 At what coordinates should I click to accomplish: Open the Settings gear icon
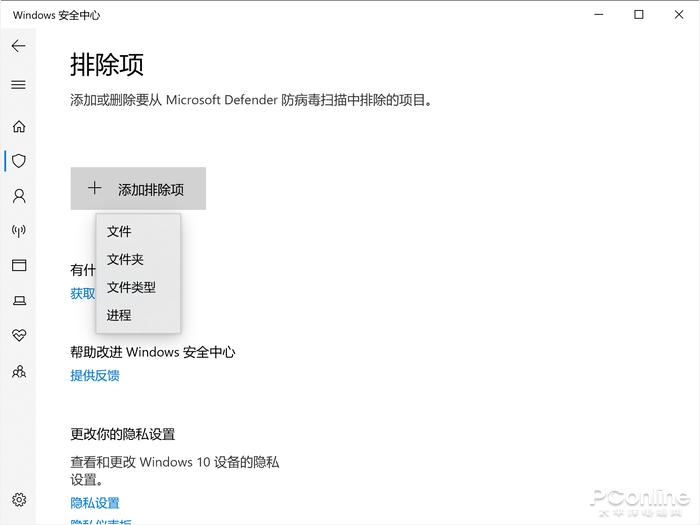(x=18, y=500)
